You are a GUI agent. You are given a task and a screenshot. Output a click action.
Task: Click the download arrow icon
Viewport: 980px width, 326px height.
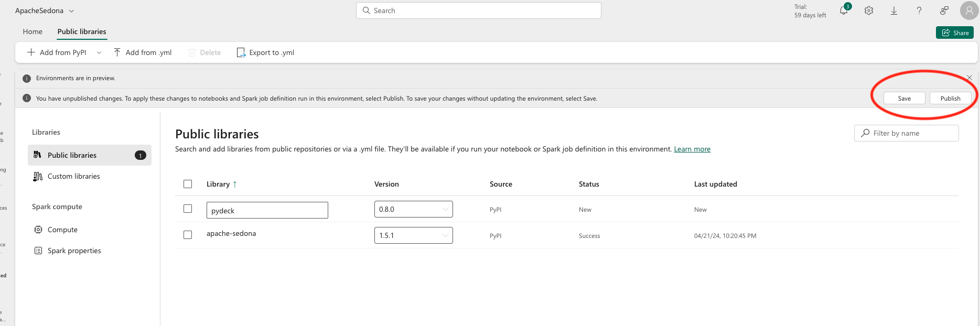point(894,10)
